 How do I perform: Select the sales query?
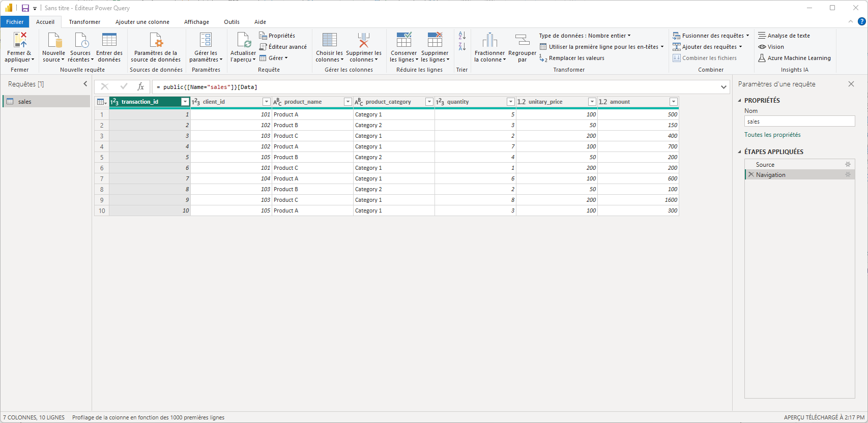tap(46, 102)
